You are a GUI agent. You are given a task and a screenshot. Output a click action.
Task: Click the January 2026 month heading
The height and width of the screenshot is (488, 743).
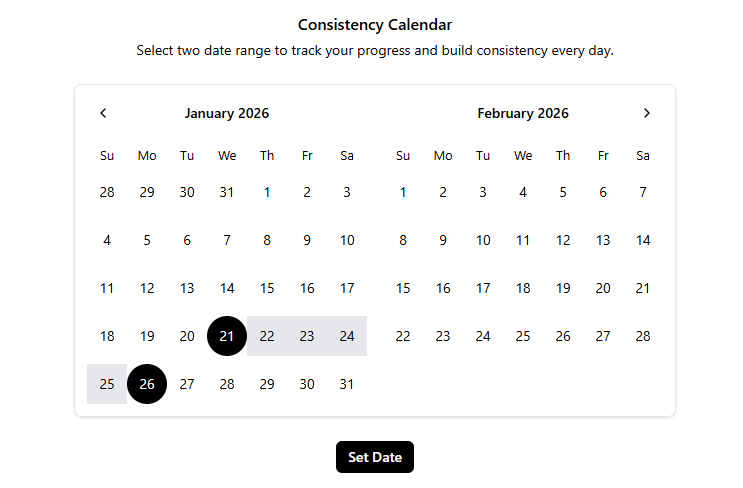227,113
